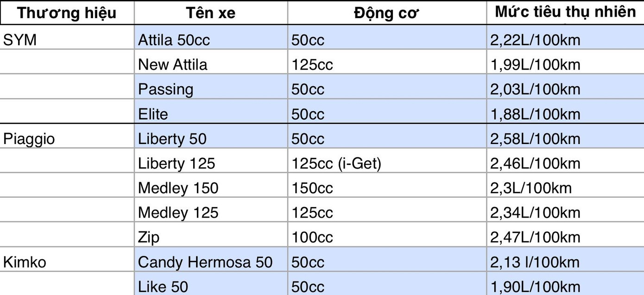Click the "Liberty 50" cell
Viewport: 644px width, 295px height.
pos(172,138)
